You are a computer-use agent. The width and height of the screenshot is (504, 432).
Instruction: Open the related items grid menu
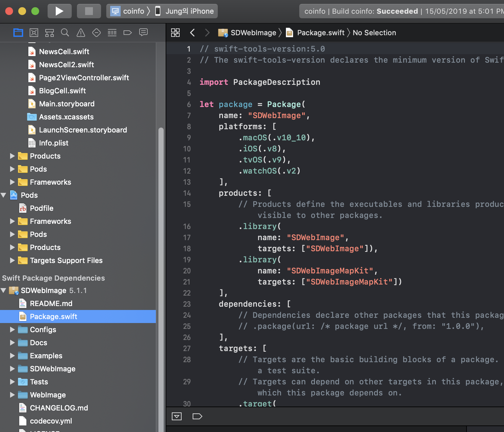[x=175, y=33]
